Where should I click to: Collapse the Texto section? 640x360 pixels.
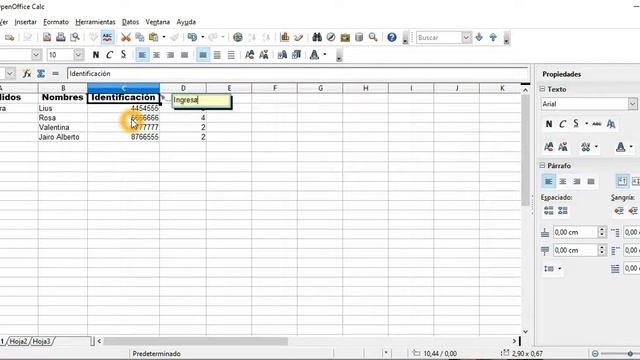542,89
